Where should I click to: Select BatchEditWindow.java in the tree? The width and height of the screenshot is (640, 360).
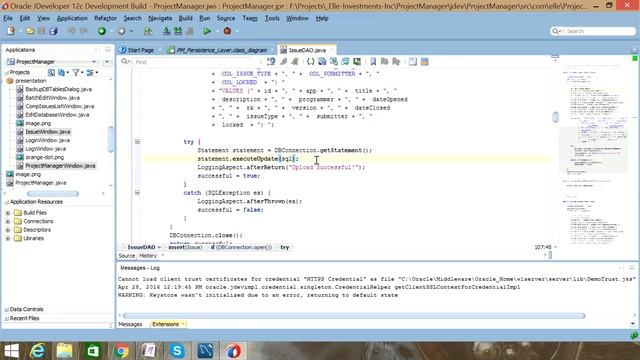pyautogui.click(x=53, y=98)
